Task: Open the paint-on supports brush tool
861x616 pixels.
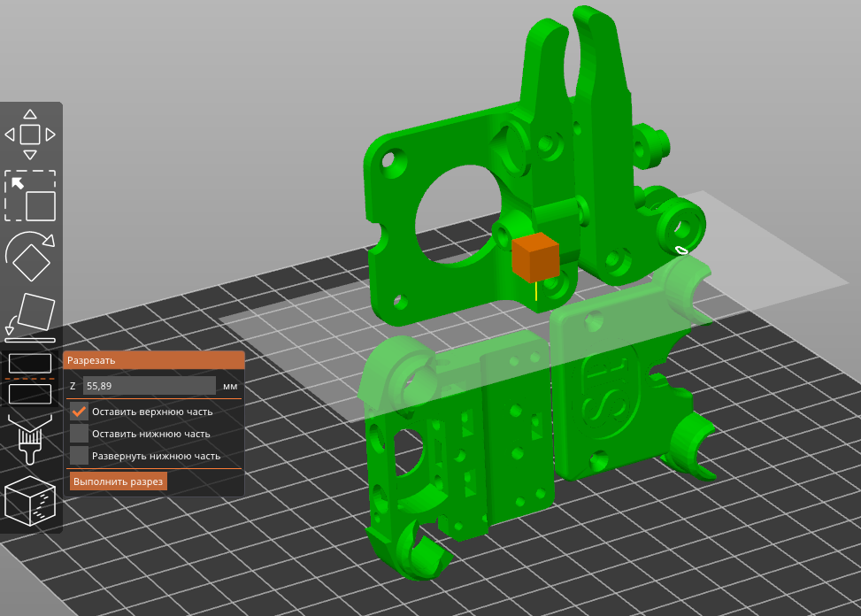Action: (30, 438)
